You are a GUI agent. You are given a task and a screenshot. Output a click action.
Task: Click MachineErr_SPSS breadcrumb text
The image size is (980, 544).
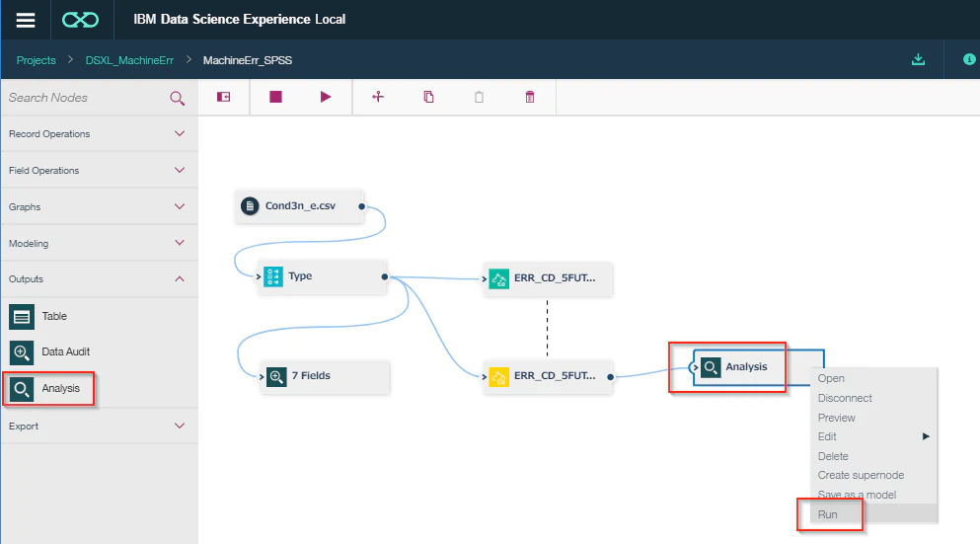(248, 60)
